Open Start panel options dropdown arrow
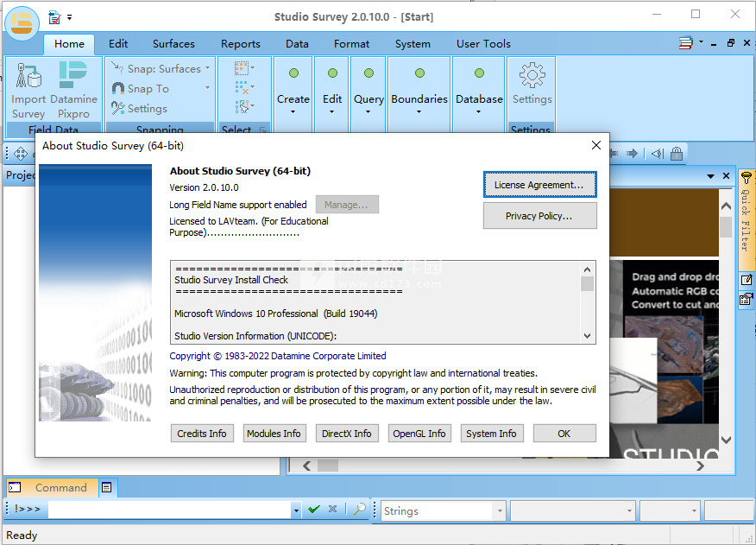Viewport: 756px width, 545px height. point(710,176)
